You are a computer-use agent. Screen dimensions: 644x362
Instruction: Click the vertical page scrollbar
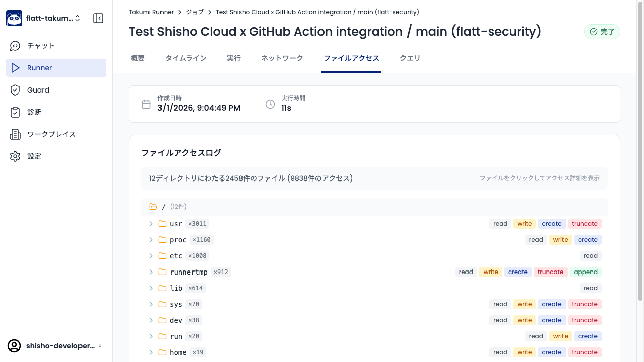[640, 151]
